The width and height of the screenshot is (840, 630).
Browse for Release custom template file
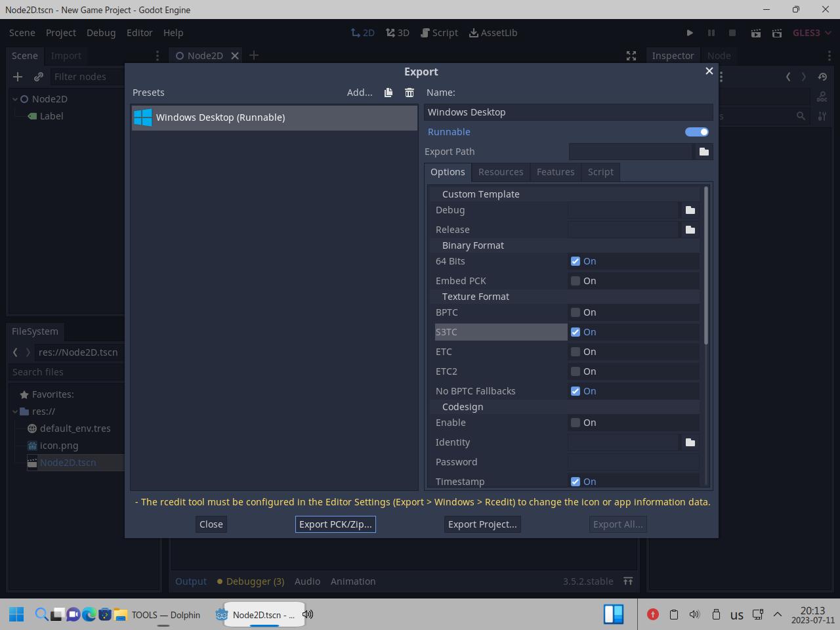coord(690,230)
